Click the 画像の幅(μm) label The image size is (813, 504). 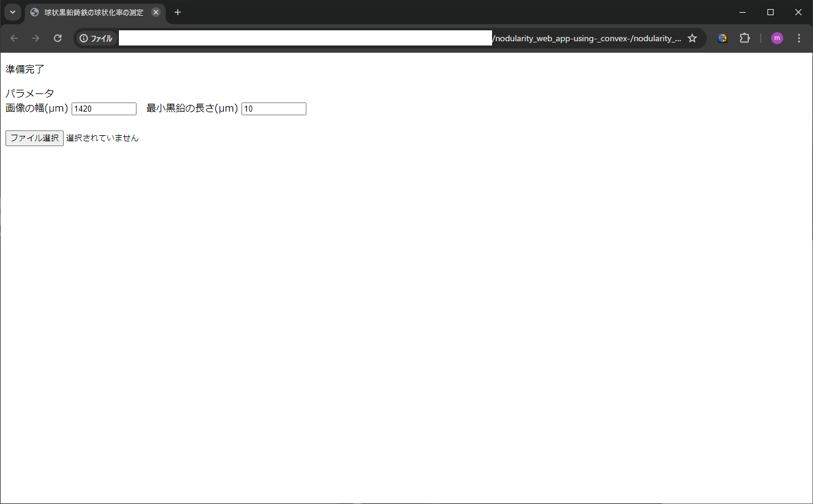36,109
